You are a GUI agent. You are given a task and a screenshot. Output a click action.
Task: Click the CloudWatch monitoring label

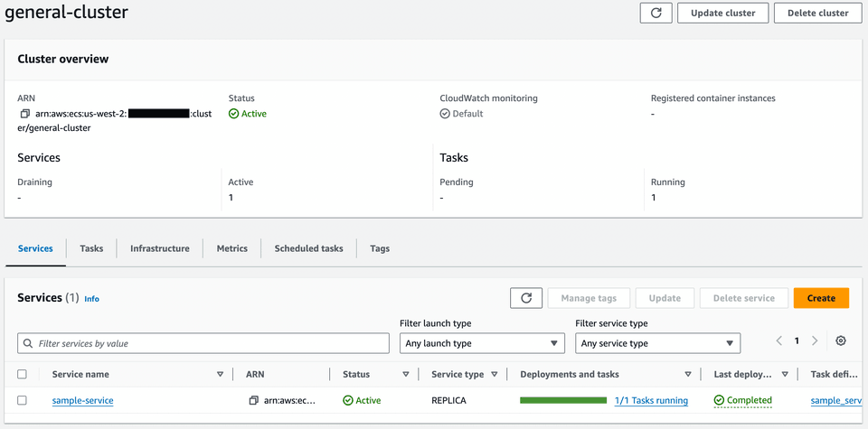[x=489, y=98]
